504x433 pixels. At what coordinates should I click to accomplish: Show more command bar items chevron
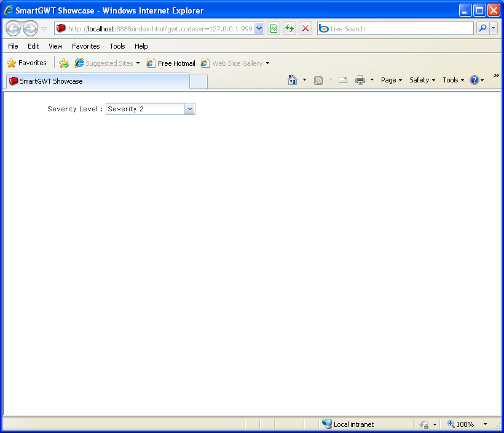tap(496, 75)
